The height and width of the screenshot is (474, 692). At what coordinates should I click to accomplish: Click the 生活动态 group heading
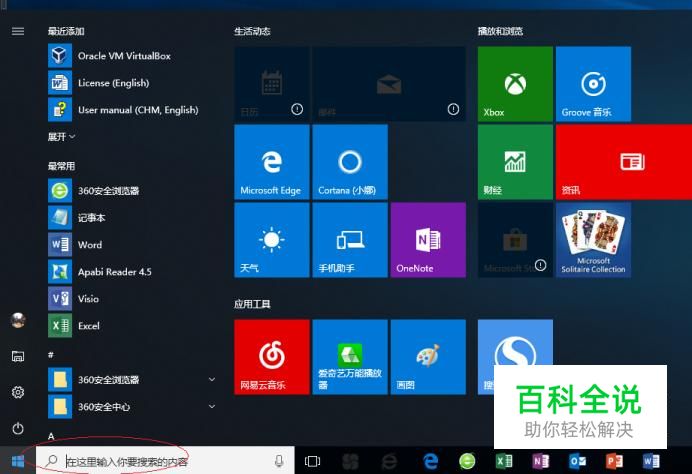point(252,31)
